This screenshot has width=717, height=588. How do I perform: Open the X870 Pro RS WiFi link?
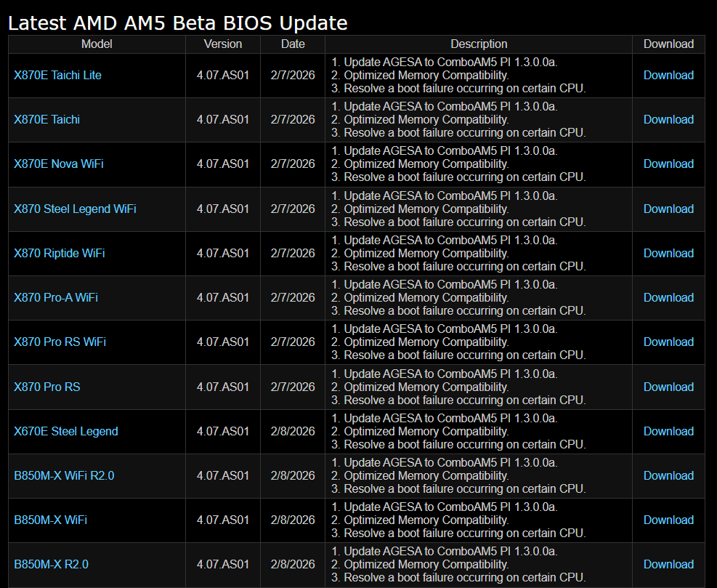point(60,342)
